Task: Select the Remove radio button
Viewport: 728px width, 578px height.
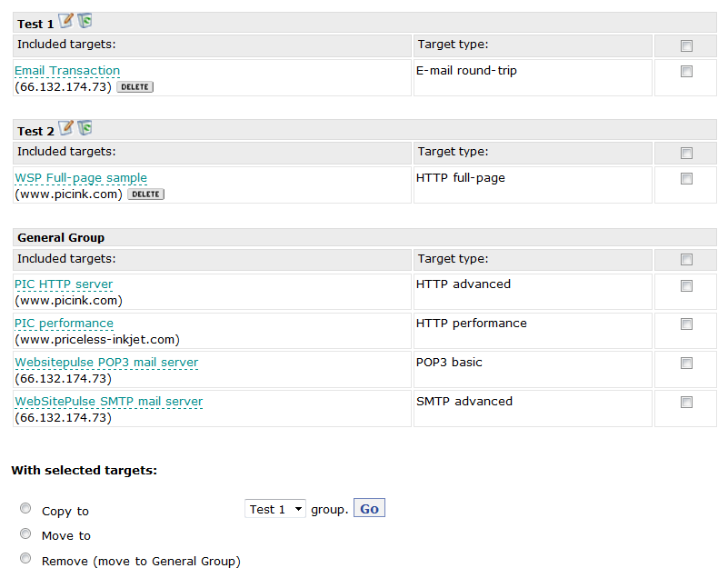Action: (x=25, y=557)
